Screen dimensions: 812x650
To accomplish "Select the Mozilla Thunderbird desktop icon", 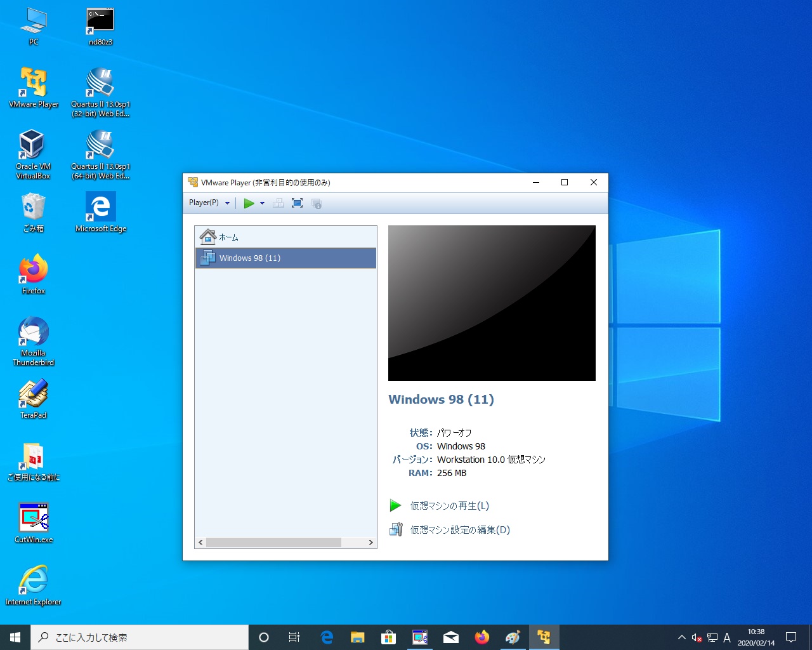I will pyautogui.click(x=34, y=342).
